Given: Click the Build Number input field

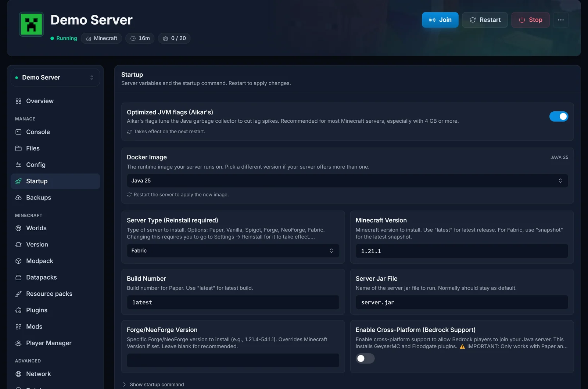Looking at the screenshot, I should 233,302.
